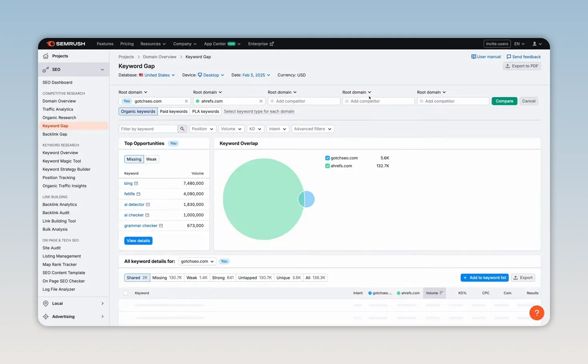The width and height of the screenshot is (588, 364).
Task: Click the blue gotchseo.com overlap circle
Action: [x=310, y=199]
